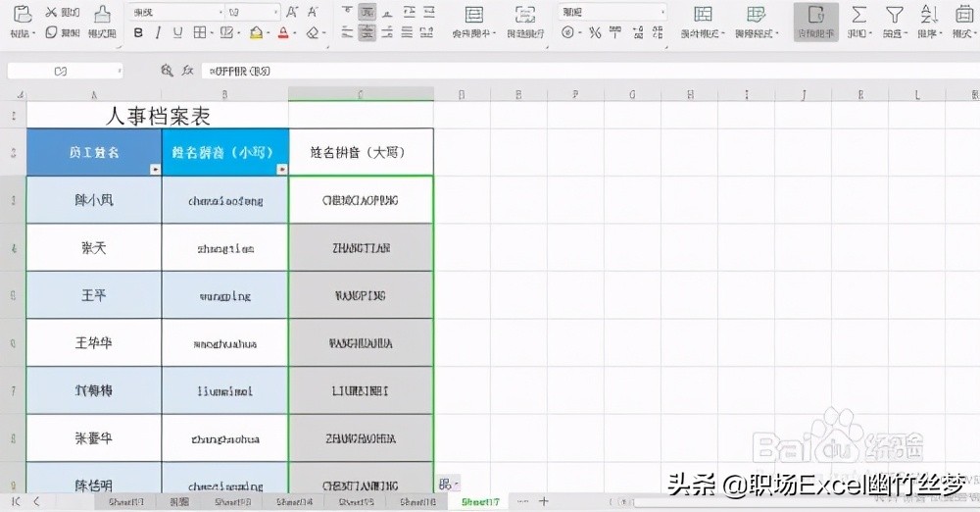The height and width of the screenshot is (512, 980).
Task: Click the percent style icon
Action: tap(595, 32)
